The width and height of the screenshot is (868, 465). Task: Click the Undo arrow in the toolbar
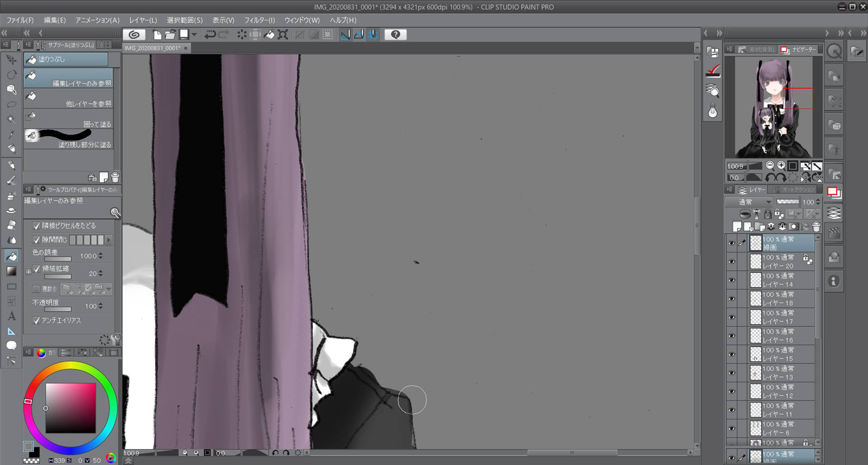[x=209, y=35]
